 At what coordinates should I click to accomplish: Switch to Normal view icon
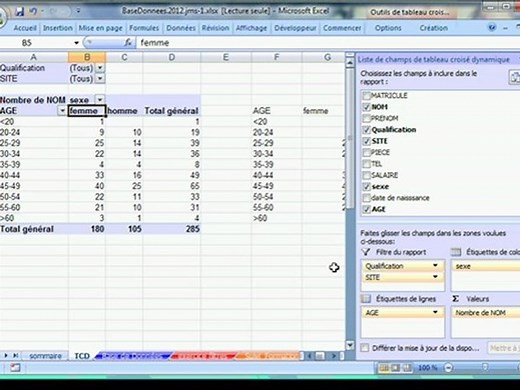[384, 368]
